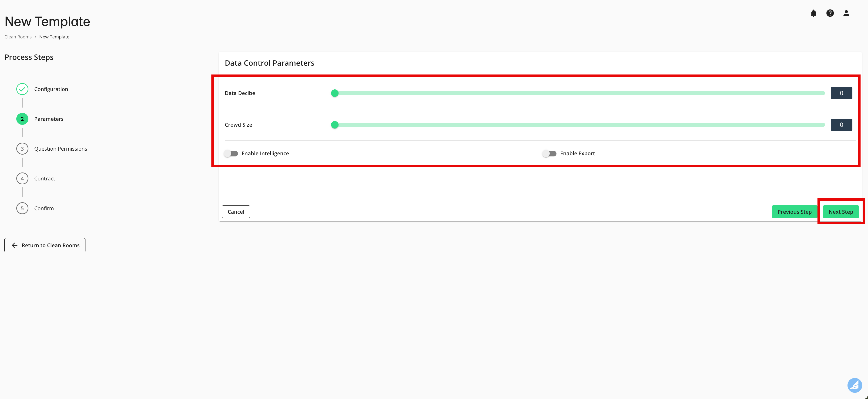Screen dimensions: 868x399
Task: Open the Clean Rooms breadcrumb link
Action: [18, 36]
